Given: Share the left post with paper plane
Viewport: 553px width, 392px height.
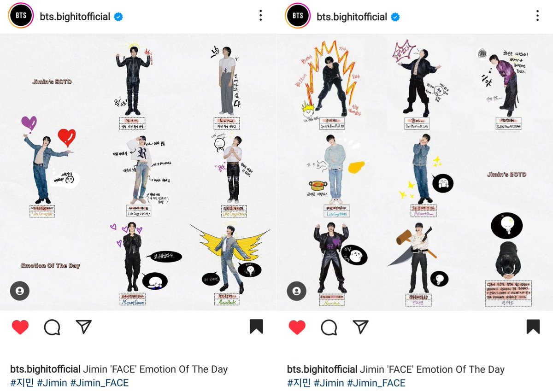Looking at the screenshot, I should (83, 327).
